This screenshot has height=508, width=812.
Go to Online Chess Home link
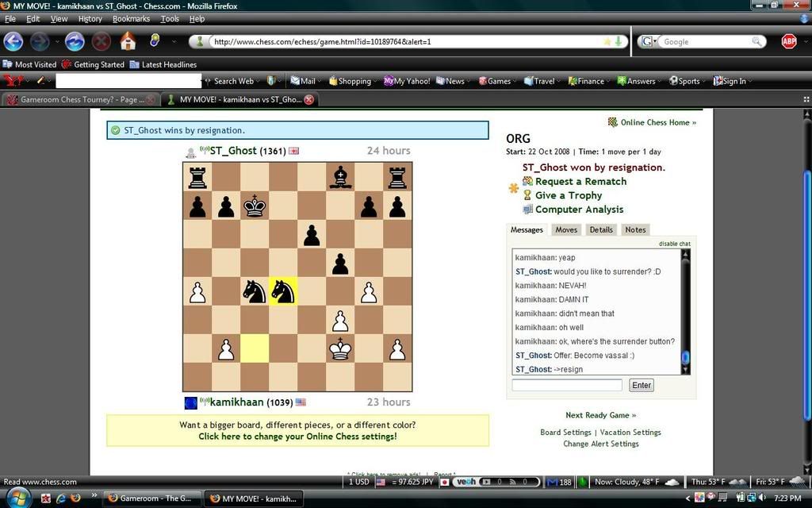(x=658, y=122)
